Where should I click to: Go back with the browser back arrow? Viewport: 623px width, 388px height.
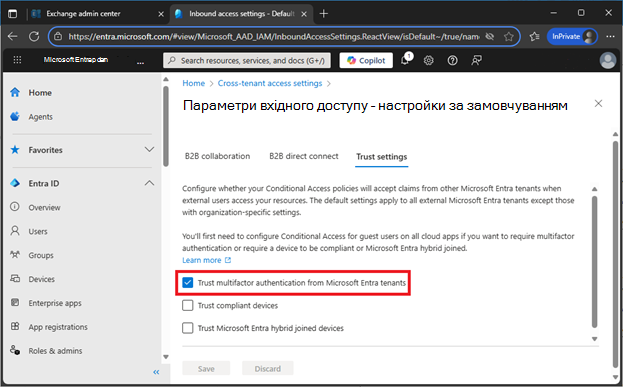click(13, 36)
